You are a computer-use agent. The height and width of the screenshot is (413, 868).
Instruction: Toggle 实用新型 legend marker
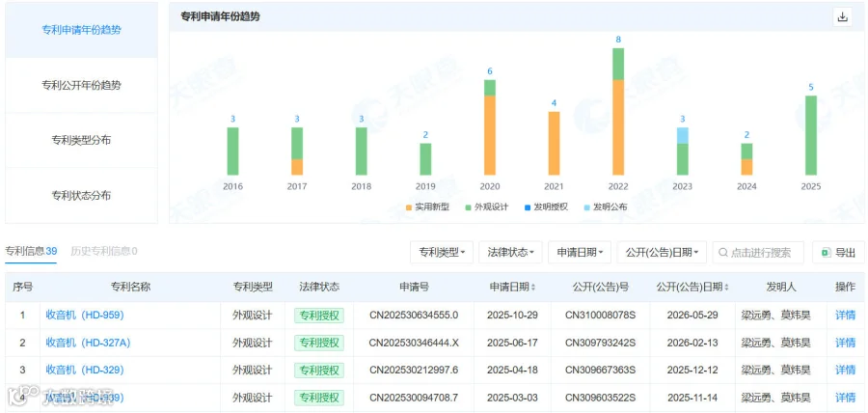(x=409, y=207)
